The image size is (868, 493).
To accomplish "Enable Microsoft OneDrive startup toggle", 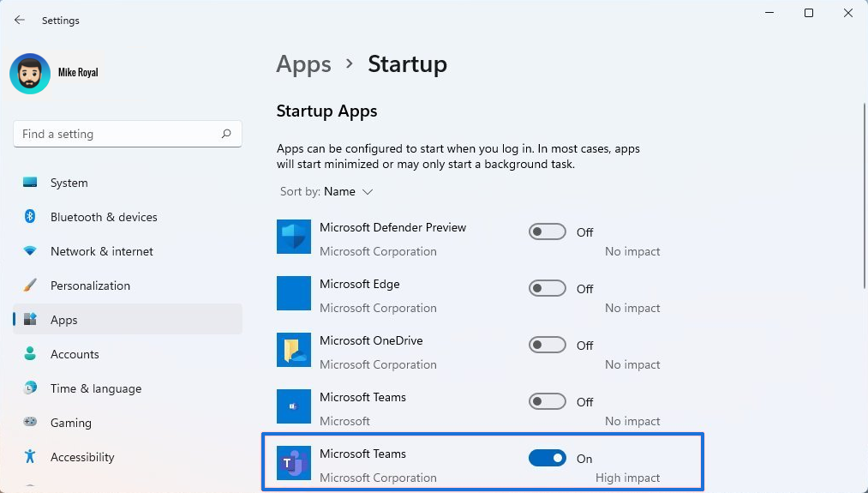I will click(x=547, y=345).
